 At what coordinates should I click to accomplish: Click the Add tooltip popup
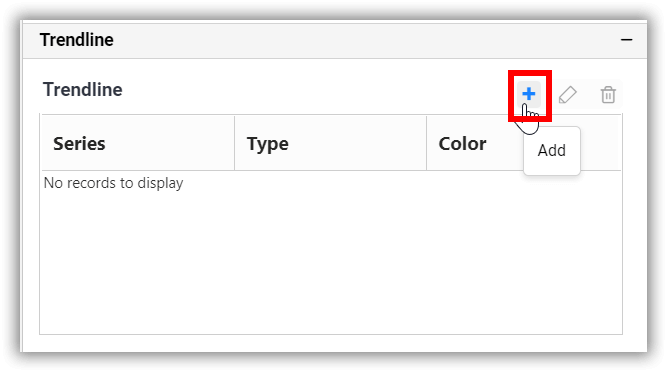point(552,151)
